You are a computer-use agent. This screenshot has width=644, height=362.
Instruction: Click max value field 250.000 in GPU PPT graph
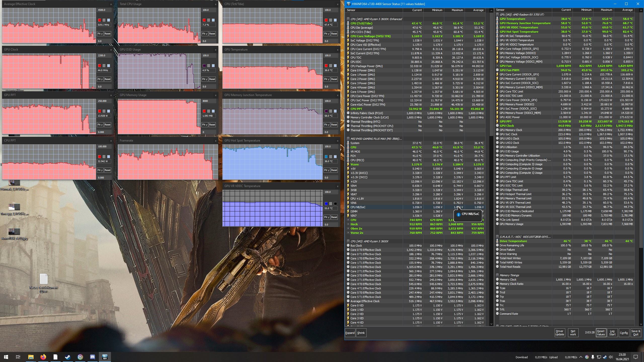click(104, 101)
